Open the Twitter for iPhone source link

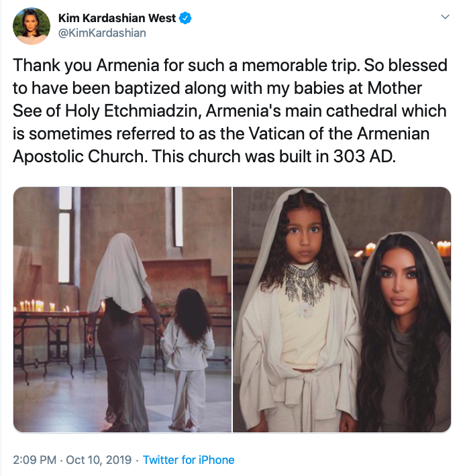click(189, 460)
